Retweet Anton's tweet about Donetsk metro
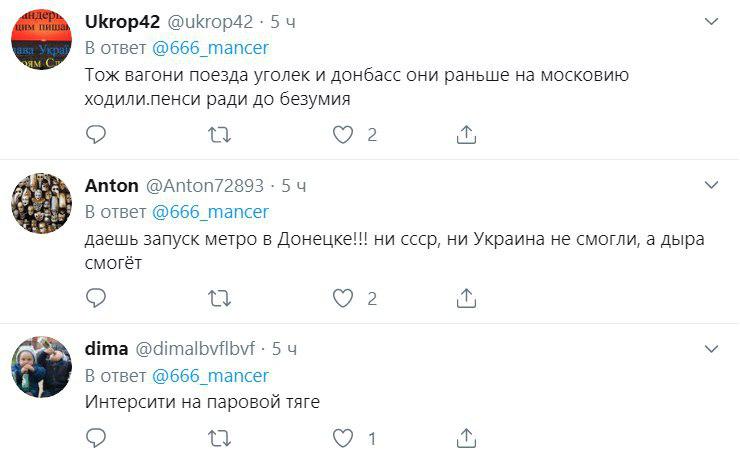740x459 pixels. 218,298
